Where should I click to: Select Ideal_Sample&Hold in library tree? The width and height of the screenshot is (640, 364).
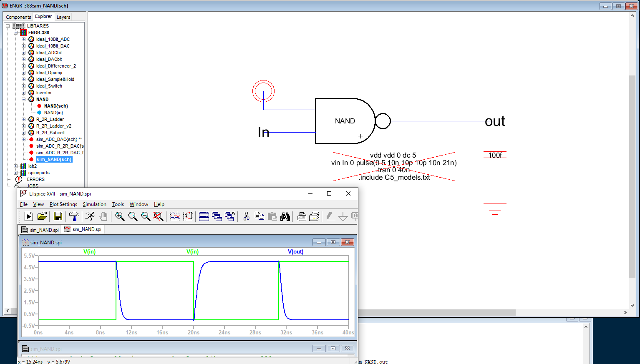[x=55, y=79]
